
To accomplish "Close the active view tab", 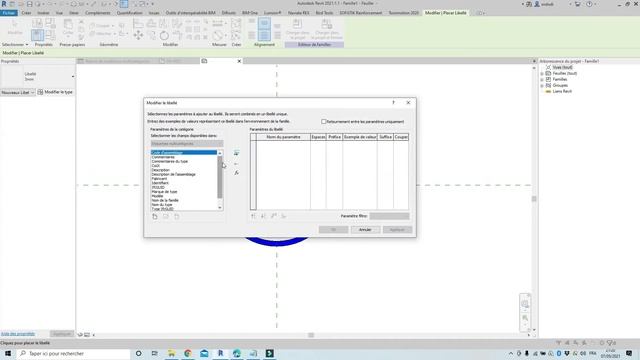I will click(239, 61).
